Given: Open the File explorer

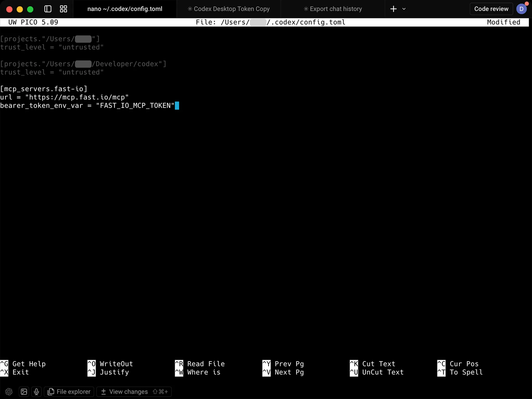Looking at the screenshot, I should 69,391.
